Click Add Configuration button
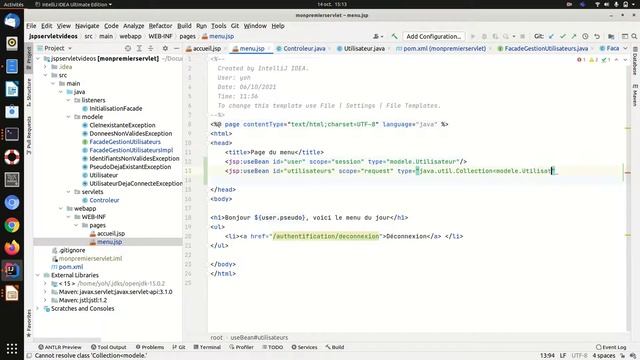This screenshot has height=360, width=640. click(434, 36)
